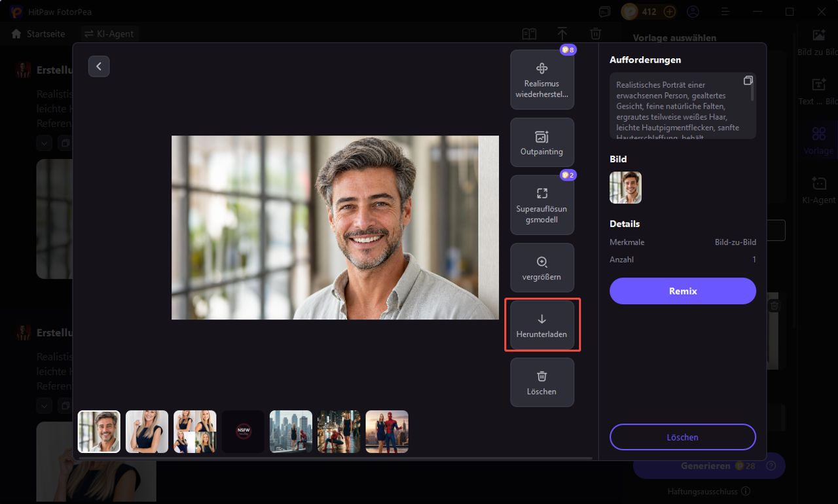Select the night street Spider-Man thumbnail

pyautogui.click(x=339, y=431)
